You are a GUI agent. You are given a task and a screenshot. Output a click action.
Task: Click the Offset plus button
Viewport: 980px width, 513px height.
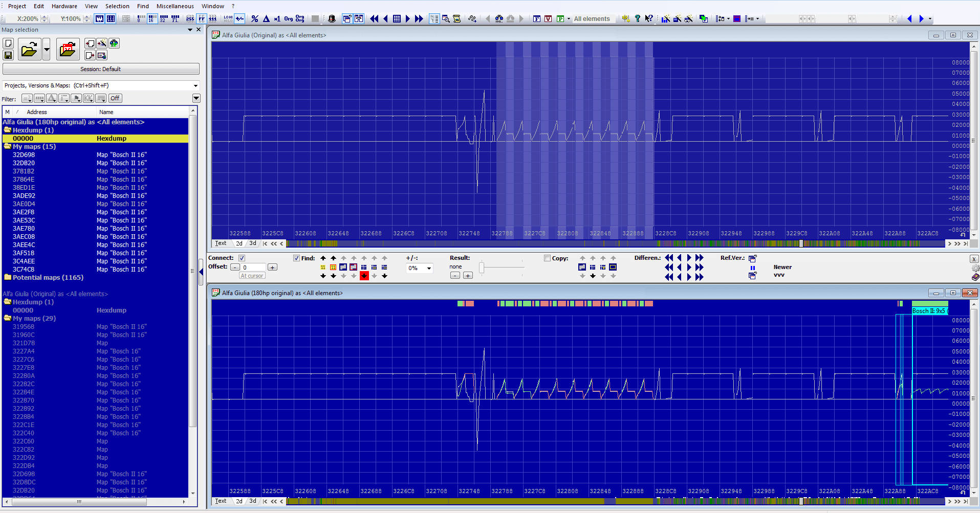coord(272,267)
